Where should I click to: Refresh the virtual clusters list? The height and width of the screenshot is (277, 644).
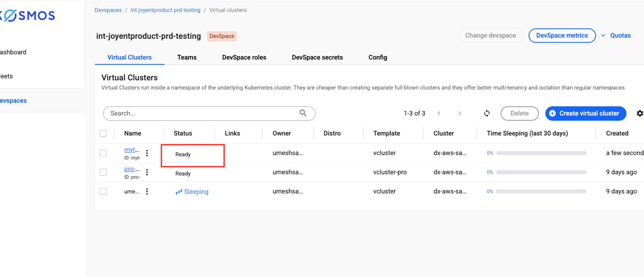tap(487, 114)
